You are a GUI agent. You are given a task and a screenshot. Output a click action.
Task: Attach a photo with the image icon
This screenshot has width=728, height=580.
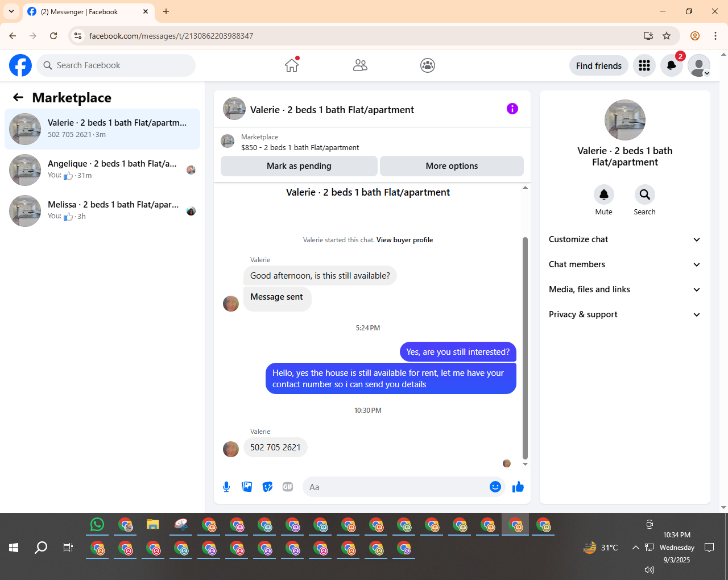[x=247, y=487]
